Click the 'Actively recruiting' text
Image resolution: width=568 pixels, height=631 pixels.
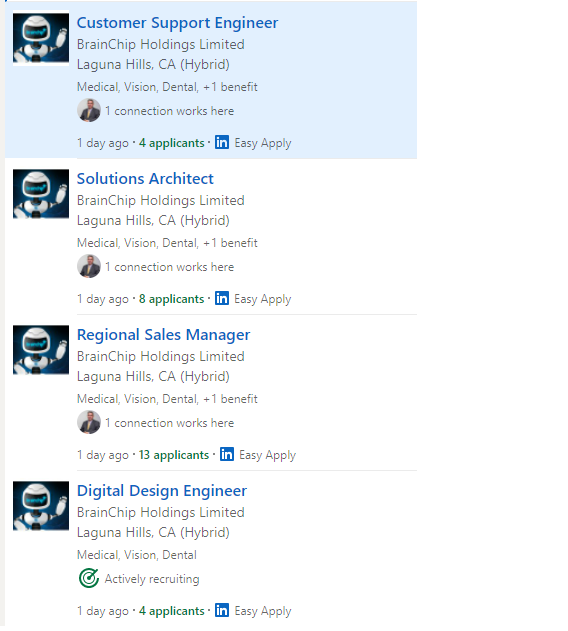(x=152, y=579)
